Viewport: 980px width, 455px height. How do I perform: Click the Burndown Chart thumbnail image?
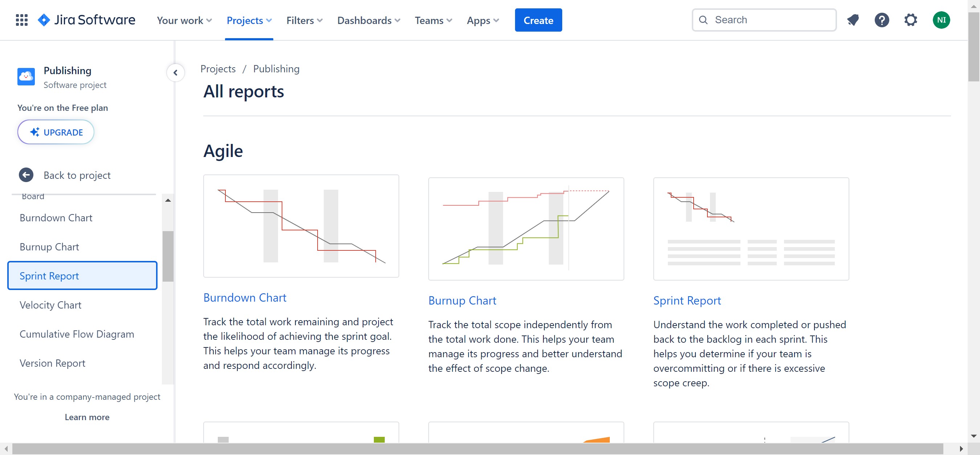[301, 226]
